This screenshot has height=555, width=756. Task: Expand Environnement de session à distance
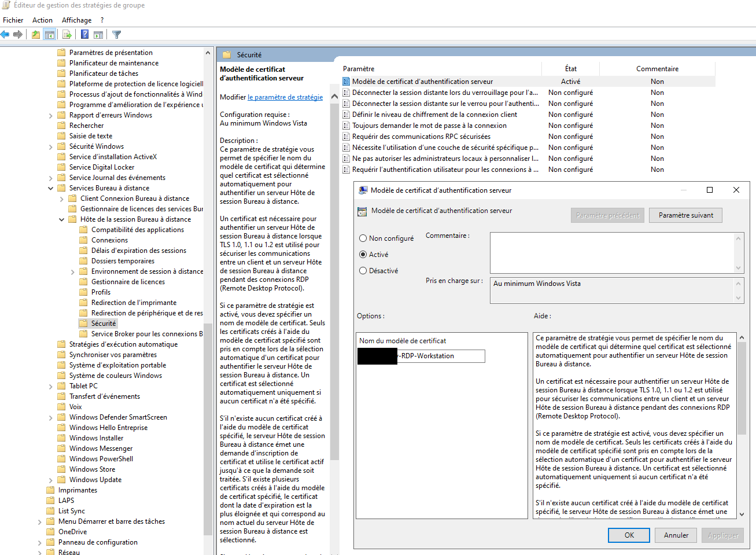[x=73, y=272]
